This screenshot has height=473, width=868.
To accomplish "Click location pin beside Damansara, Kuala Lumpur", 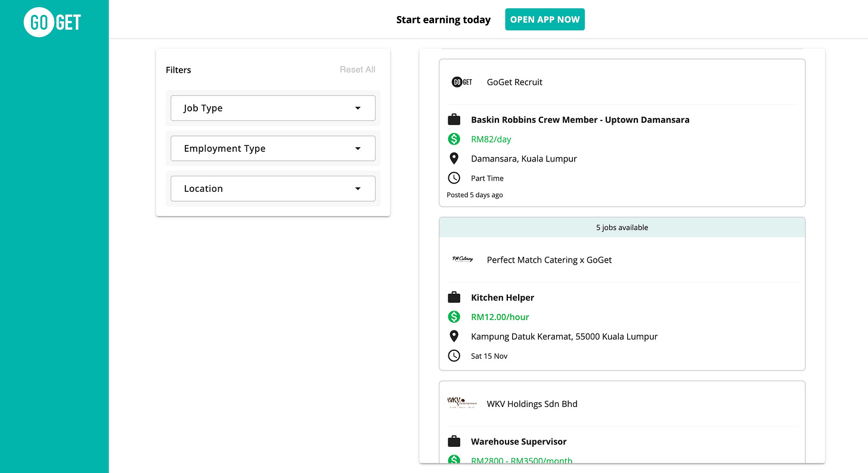I will coord(454,158).
